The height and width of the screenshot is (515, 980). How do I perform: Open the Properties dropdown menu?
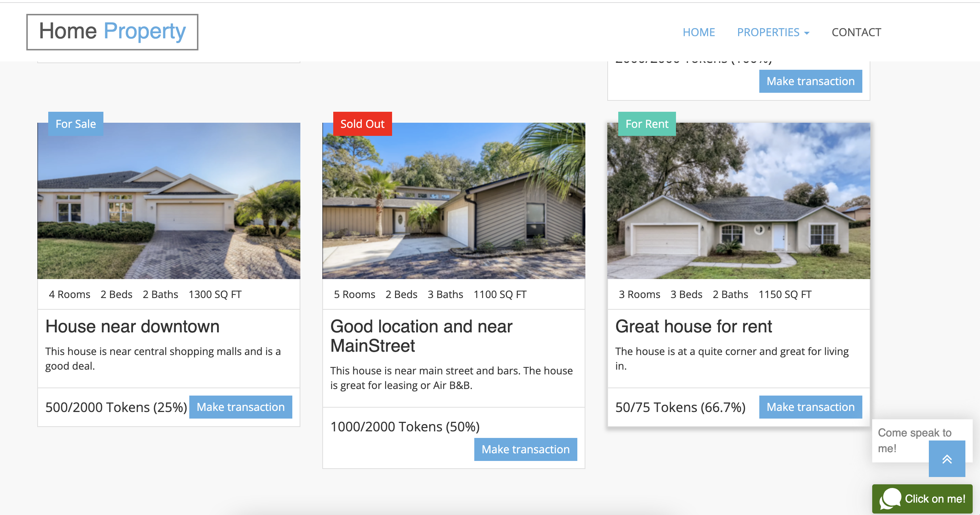click(773, 33)
